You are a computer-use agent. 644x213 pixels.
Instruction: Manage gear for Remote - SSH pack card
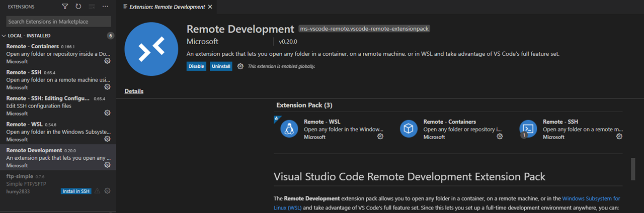click(619, 136)
